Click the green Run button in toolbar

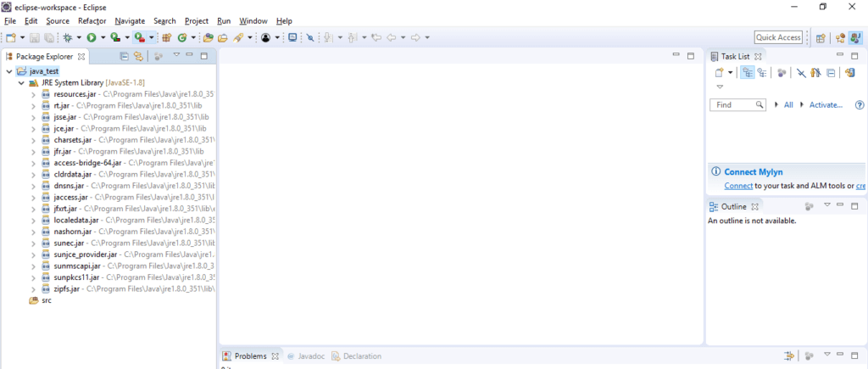coord(92,37)
